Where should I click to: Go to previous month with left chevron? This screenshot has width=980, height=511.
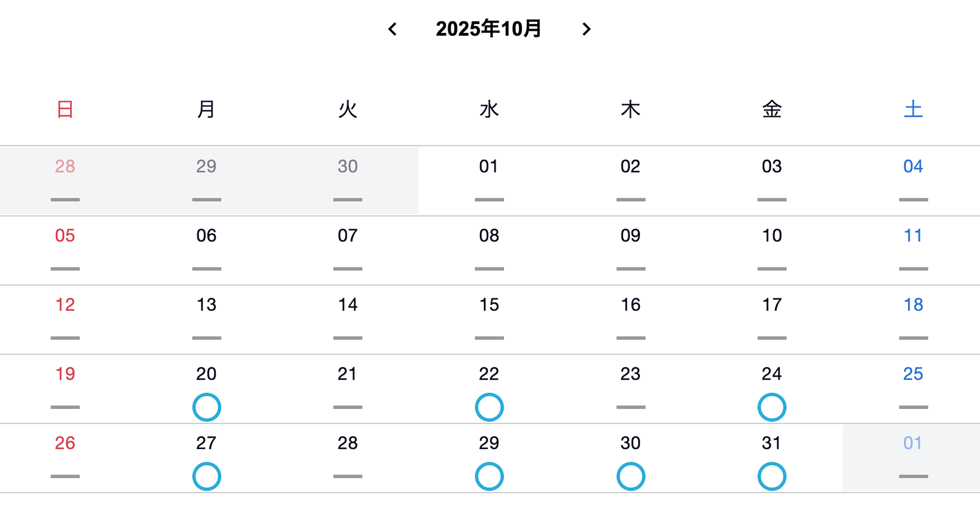click(x=393, y=29)
